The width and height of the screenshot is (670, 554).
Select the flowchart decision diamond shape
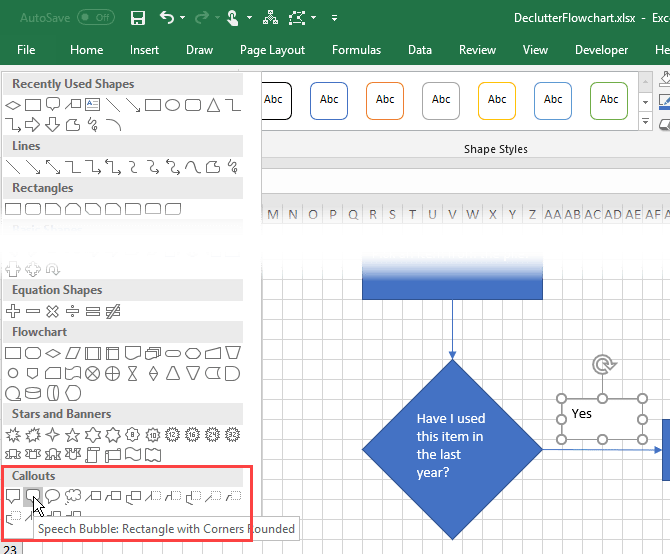point(52,353)
